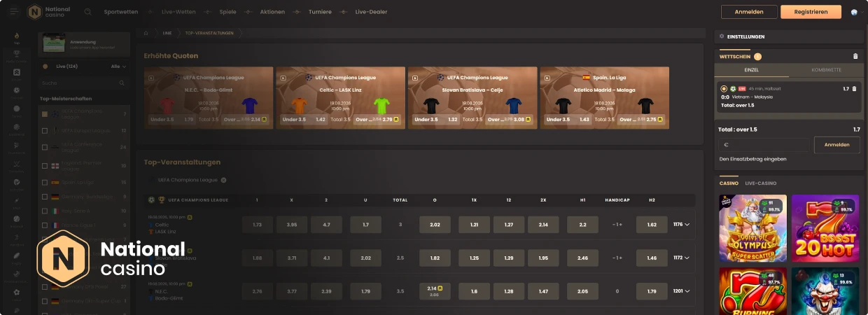
Task: Open the home icon in the breadcrumb
Action: [146, 33]
